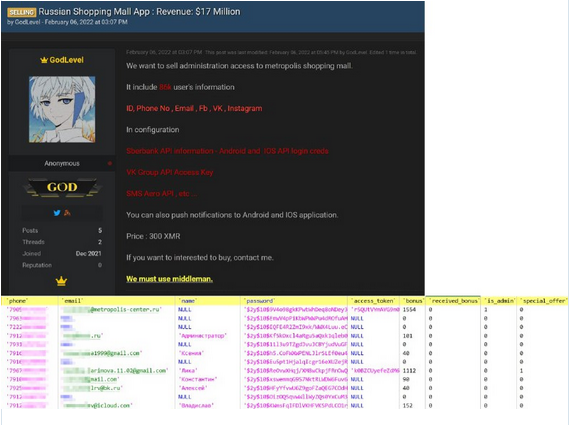Follow the 'We must use middleman.' link
This screenshot has width=573, height=425.
tap(169, 279)
